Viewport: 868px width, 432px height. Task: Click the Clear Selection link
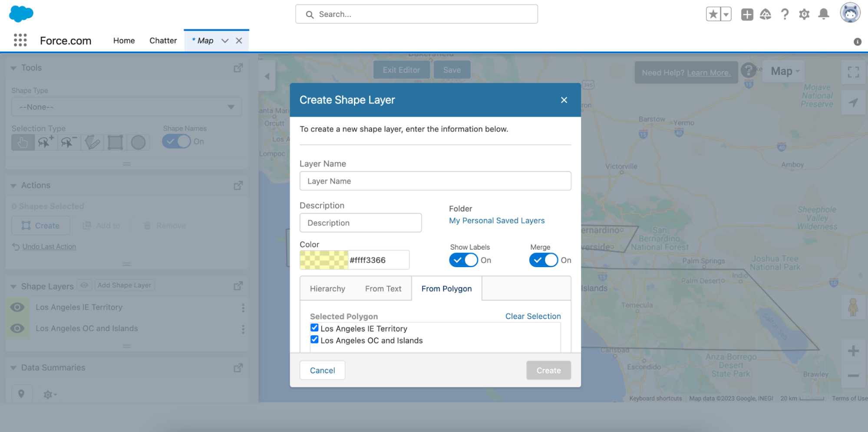pos(533,316)
